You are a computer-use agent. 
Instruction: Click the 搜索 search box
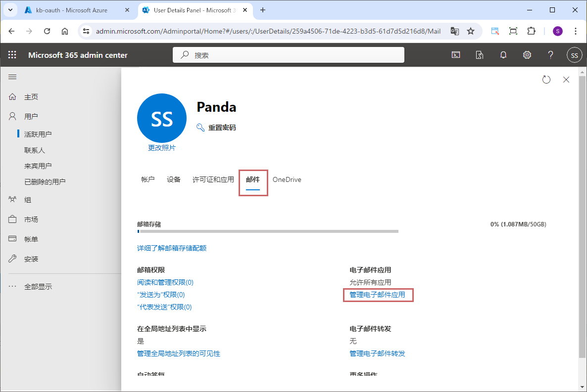[288, 55]
